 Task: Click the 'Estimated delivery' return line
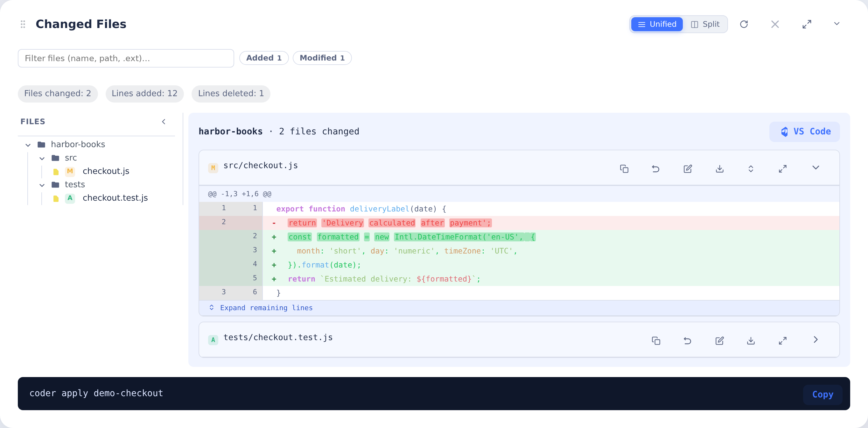tap(519, 279)
